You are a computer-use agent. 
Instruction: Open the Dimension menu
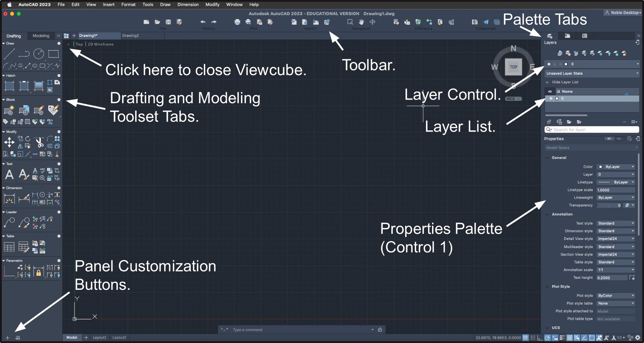pos(188,5)
